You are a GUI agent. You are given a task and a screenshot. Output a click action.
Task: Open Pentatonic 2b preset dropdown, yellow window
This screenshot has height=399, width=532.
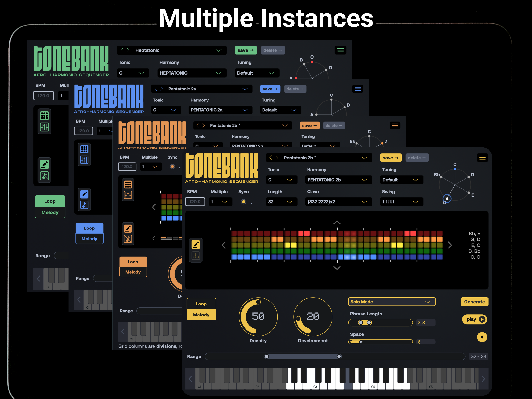click(319, 158)
